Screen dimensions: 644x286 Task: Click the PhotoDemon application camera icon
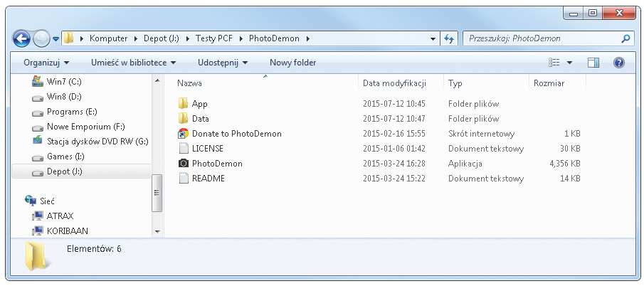click(x=183, y=164)
